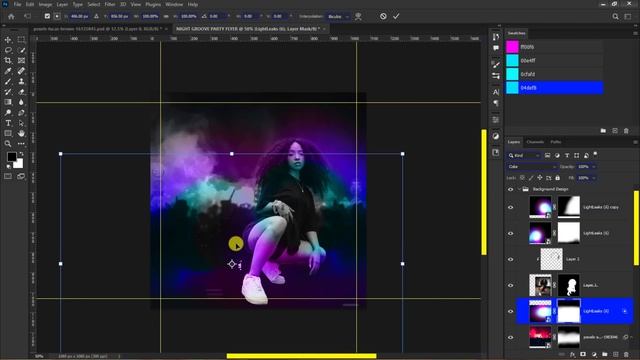Viewport: 640px width, 360px height.
Task: Add a layer style via fx icon
Action: click(572, 355)
